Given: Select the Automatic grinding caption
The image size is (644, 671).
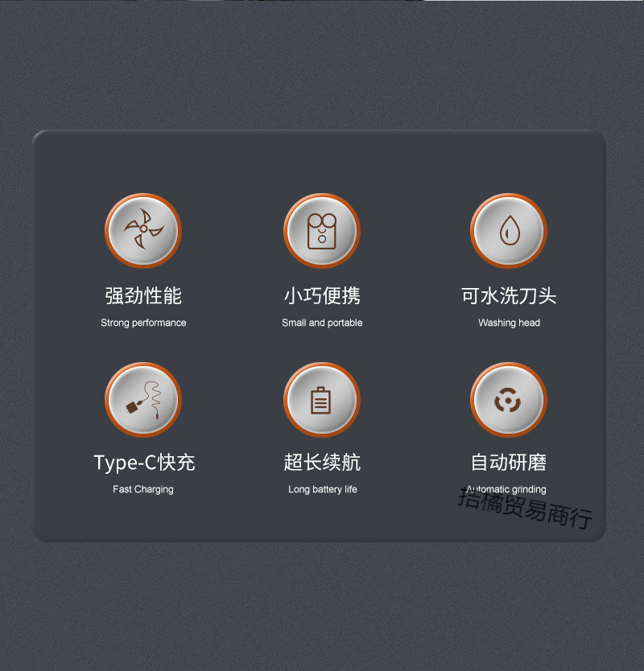Looking at the screenshot, I should [506, 489].
